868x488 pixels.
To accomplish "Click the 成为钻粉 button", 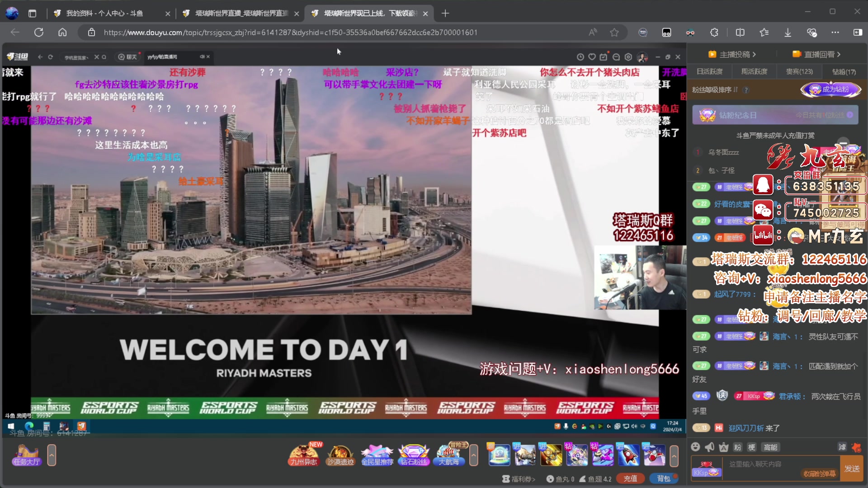I will (831, 89).
